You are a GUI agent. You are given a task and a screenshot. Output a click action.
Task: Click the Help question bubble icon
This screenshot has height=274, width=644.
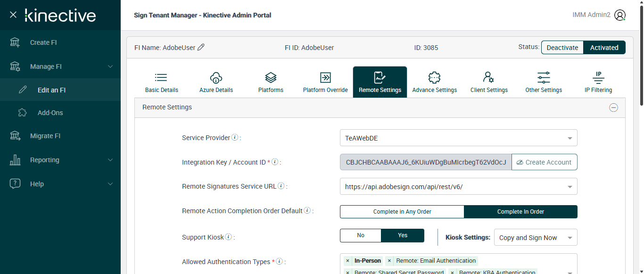tap(15, 184)
